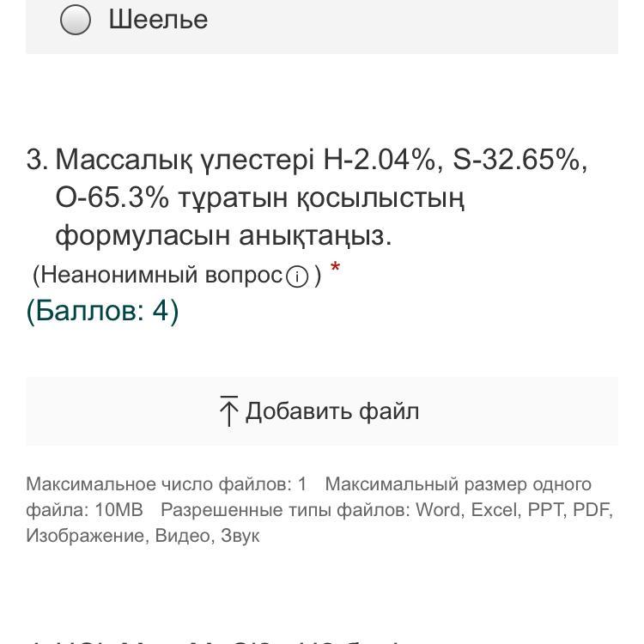The image size is (644, 644).
Task: Open the info icon beside Неанонимный вопрос
Action: pyautogui.click(x=296, y=276)
